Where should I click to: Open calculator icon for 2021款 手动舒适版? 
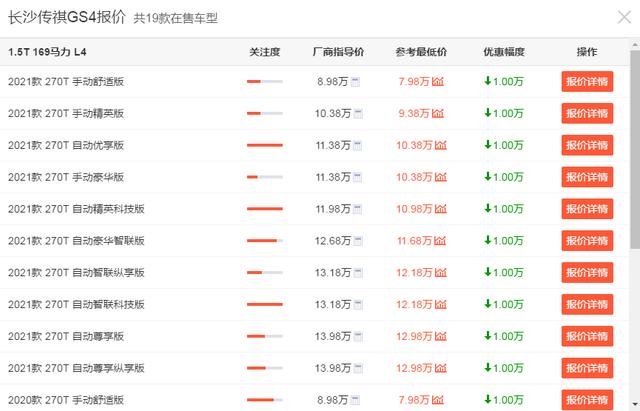point(356,82)
